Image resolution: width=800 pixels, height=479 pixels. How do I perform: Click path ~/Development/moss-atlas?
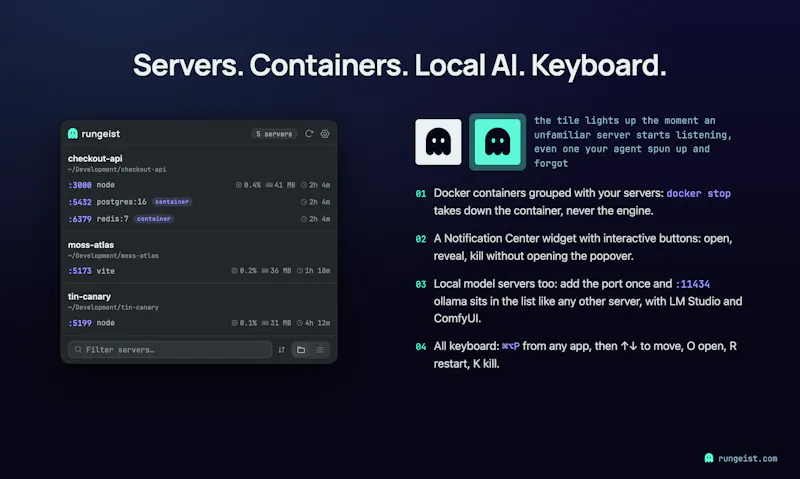coord(113,256)
